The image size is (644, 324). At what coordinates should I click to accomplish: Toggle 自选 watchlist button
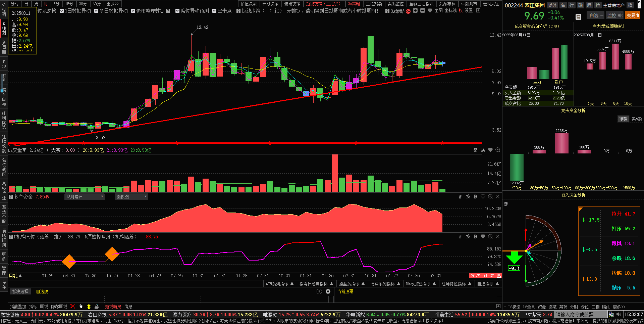click(596, 15)
